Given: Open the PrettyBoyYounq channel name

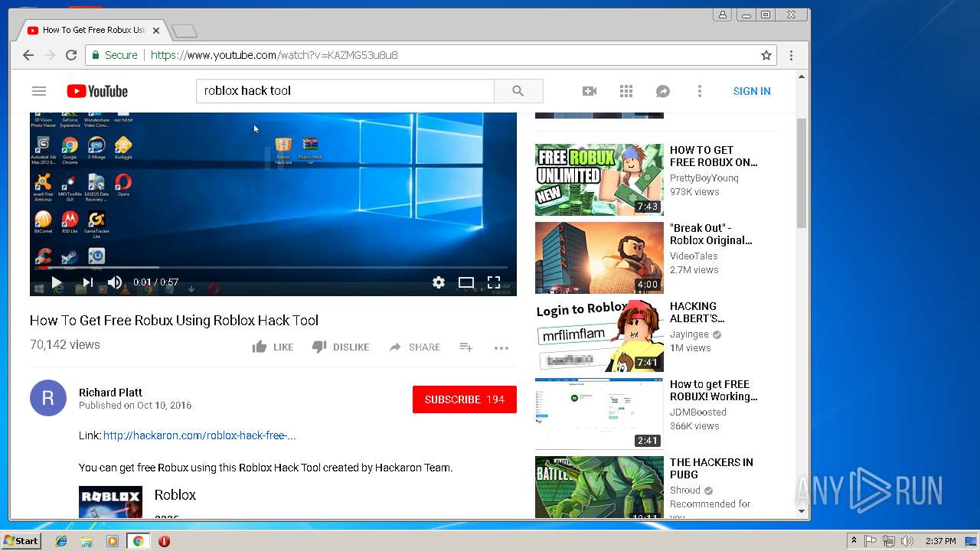Looking at the screenshot, I should pos(704,178).
